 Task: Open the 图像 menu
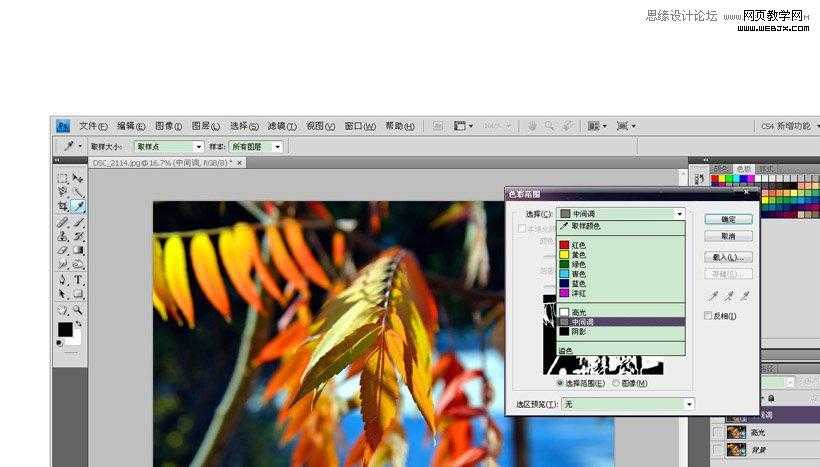pyautogui.click(x=168, y=126)
